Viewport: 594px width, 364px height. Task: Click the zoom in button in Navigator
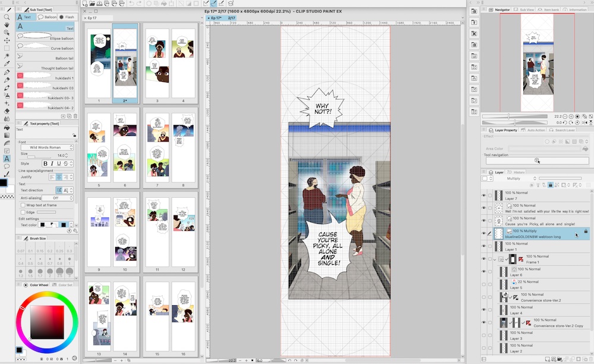(x=571, y=116)
